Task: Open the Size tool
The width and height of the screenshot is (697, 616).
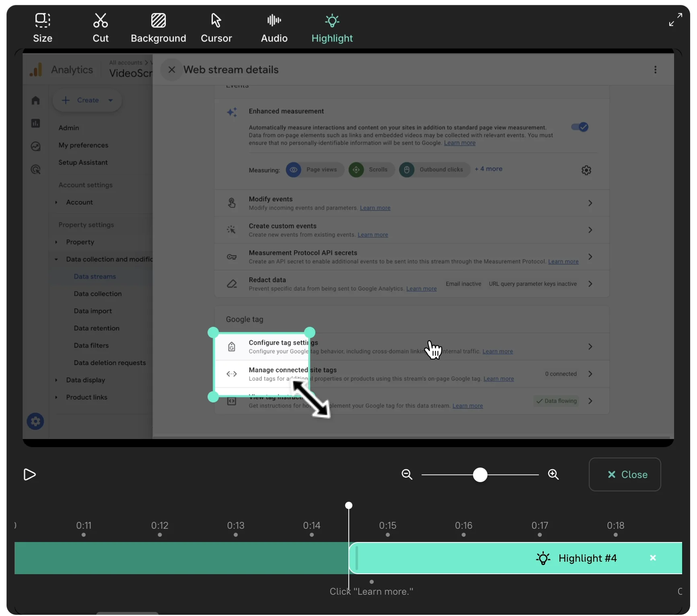Action: [43, 28]
